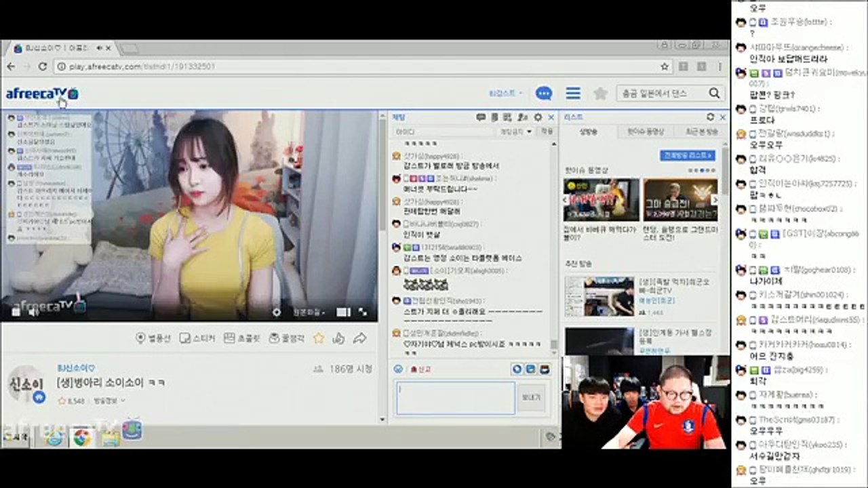Go back with the browser back arrow
Screen dimensions: 868x488
pos(11,66)
